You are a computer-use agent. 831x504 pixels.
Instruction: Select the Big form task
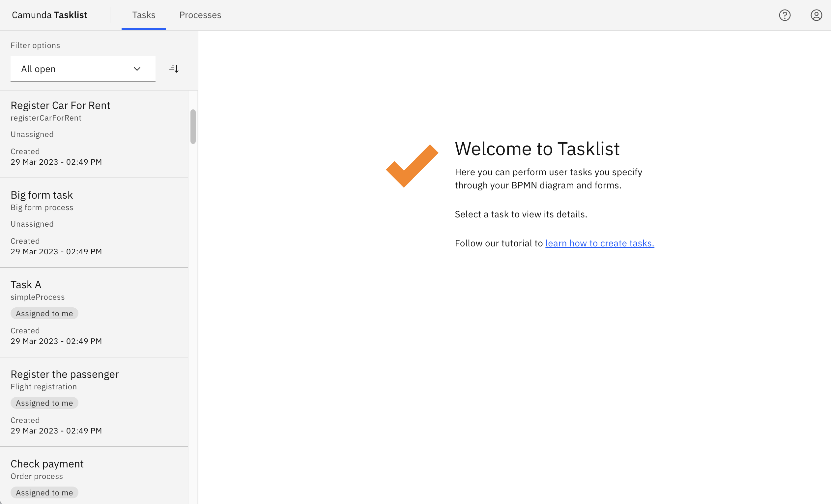click(42, 195)
